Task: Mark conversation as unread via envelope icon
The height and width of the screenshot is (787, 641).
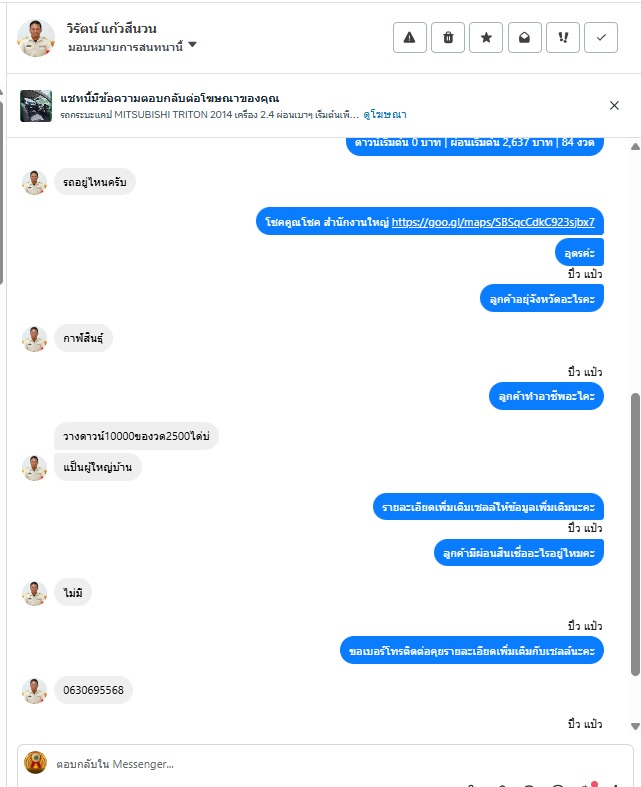Action: [525, 37]
